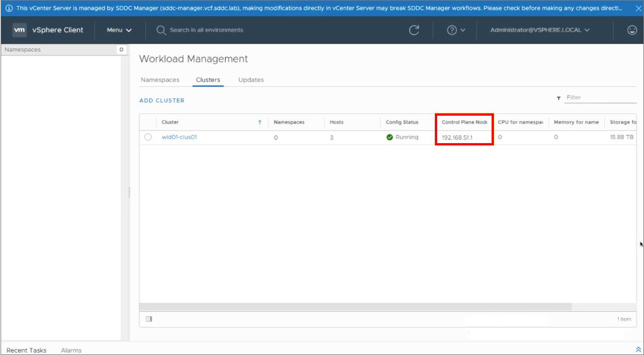Click the Filter input field
This screenshot has width=644, height=355.
pyautogui.click(x=600, y=98)
